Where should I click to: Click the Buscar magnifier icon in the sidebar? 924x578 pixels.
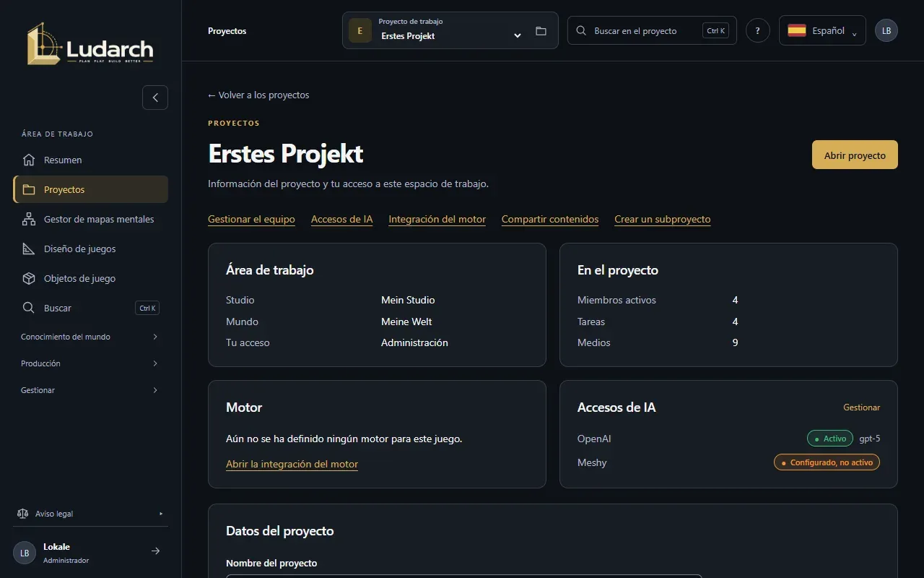click(x=29, y=308)
